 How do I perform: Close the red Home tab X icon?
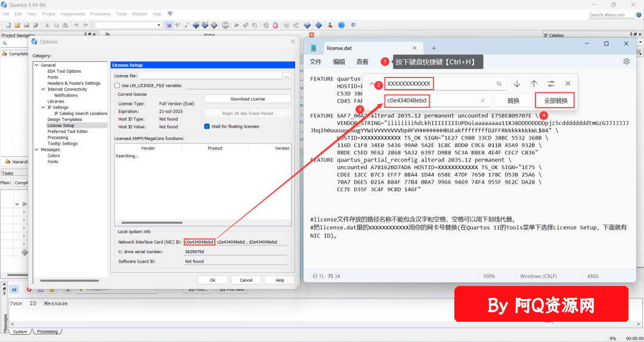point(311,35)
